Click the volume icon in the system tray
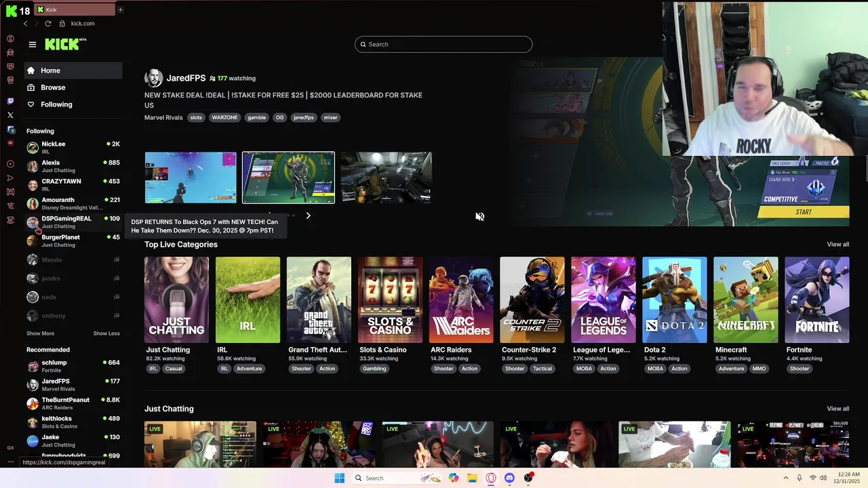 pos(823,478)
